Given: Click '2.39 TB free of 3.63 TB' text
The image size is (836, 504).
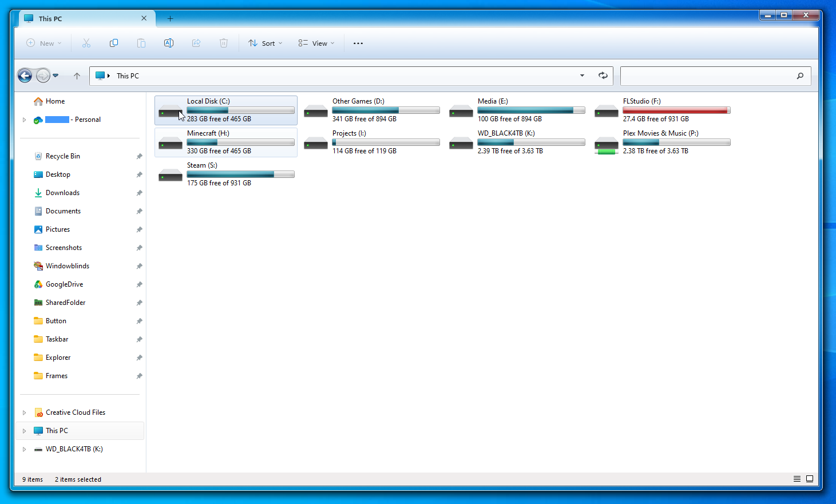Looking at the screenshot, I should coord(510,151).
